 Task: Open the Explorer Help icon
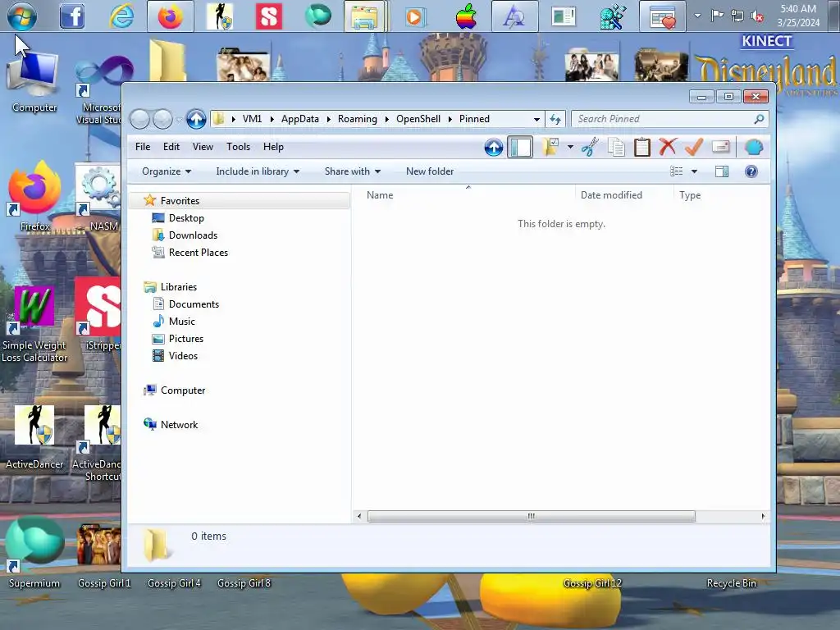(x=751, y=171)
